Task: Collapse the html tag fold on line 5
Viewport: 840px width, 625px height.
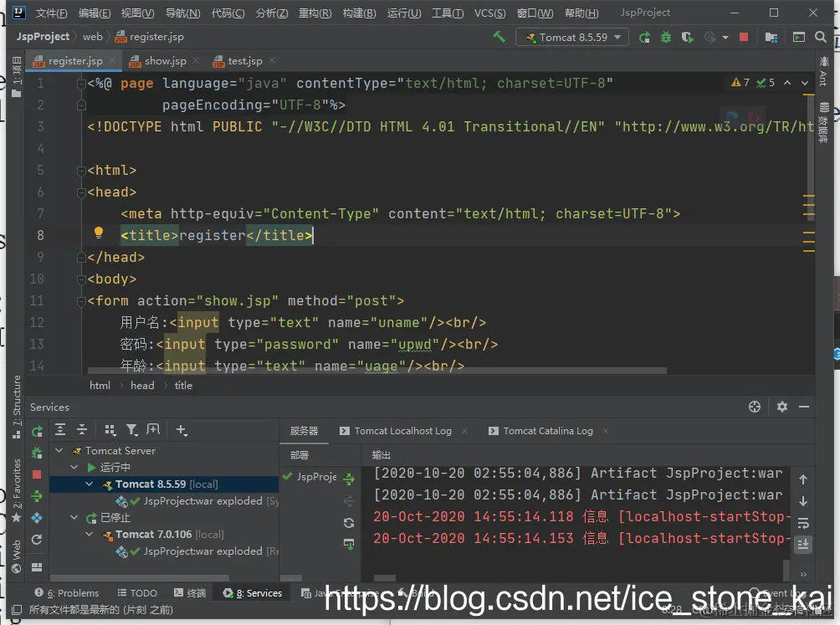Action: pyautogui.click(x=81, y=171)
